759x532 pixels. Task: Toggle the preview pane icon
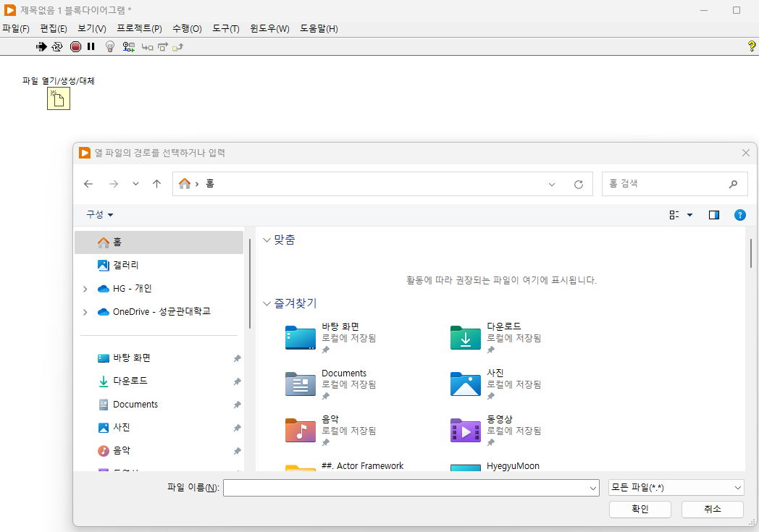pyautogui.click(x=714, y=215)
